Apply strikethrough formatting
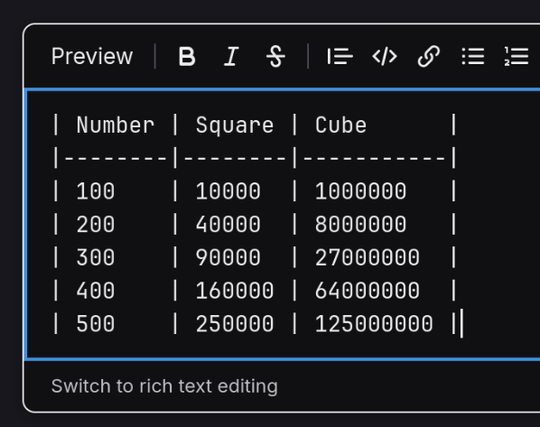 coord(276,56)
